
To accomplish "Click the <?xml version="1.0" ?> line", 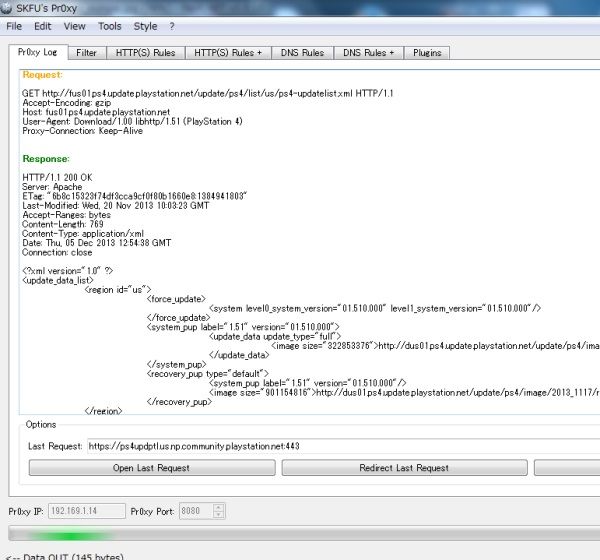I will (68, 271).
